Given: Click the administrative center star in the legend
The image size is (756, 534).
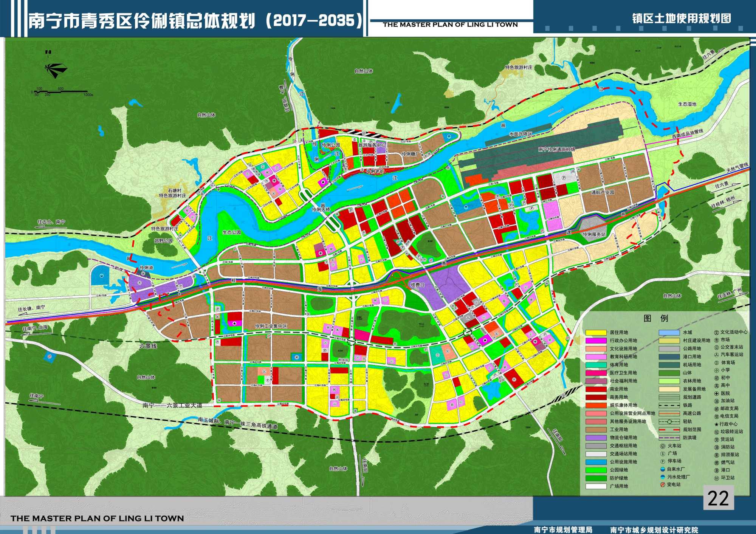Looking at the screenshot, I should click(716, 424).
